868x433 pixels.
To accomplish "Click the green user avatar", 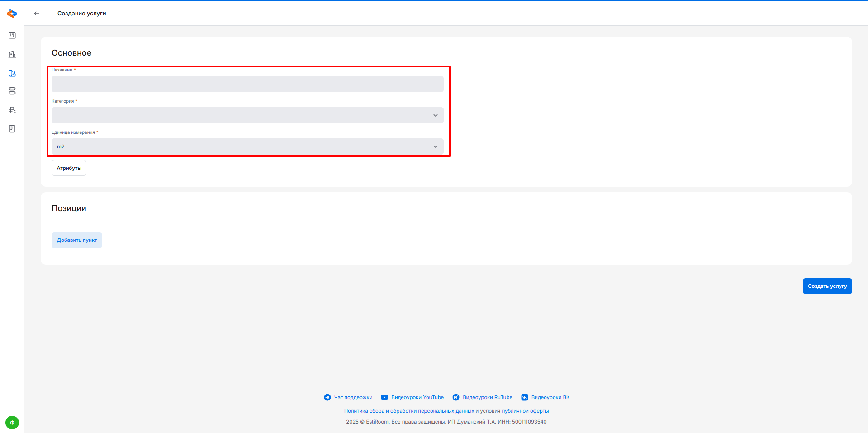I will coord(12,423).
